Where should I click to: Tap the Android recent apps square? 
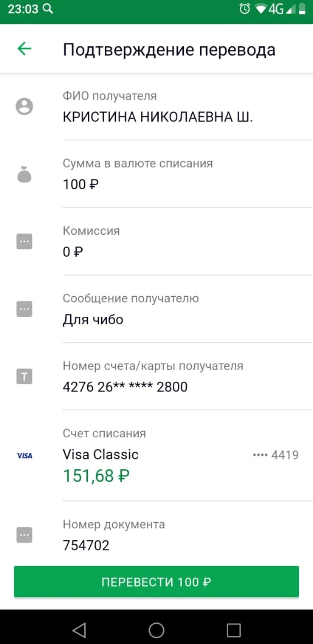click(234, 630)
